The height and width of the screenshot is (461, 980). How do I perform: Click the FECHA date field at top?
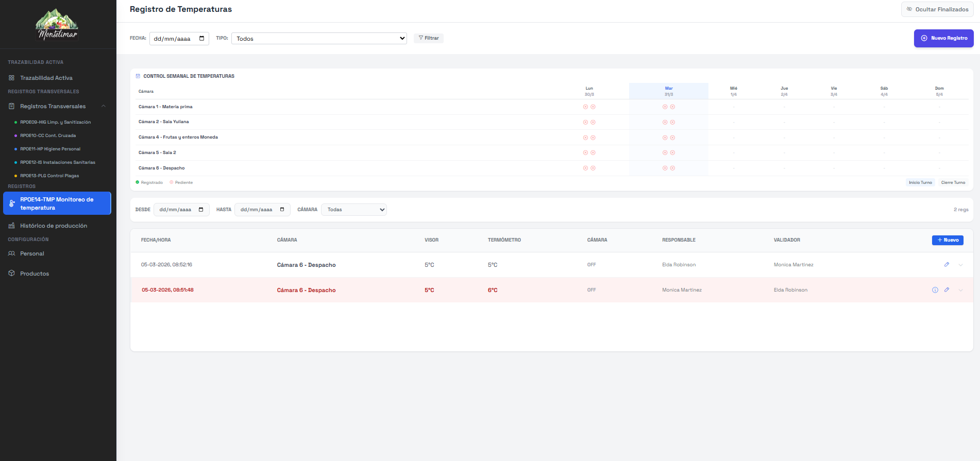tap(179, 39)
